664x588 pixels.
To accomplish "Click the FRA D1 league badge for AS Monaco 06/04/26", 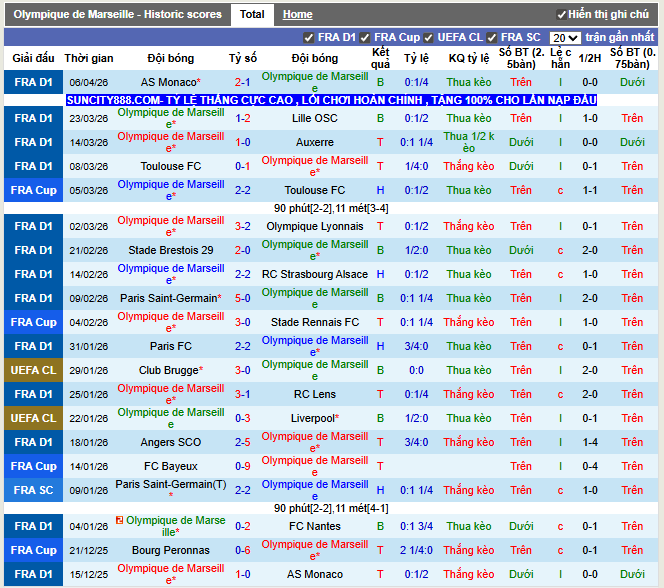I will pos(33,82).
